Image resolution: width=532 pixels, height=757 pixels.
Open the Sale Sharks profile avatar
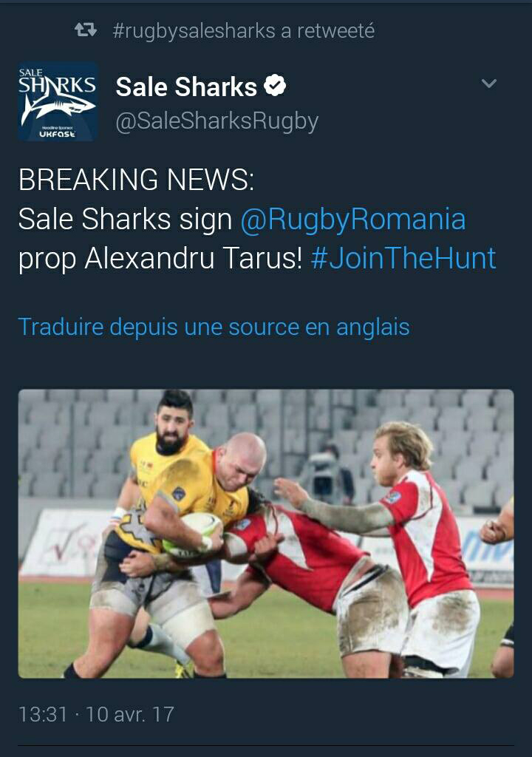(x=58, y=102)
